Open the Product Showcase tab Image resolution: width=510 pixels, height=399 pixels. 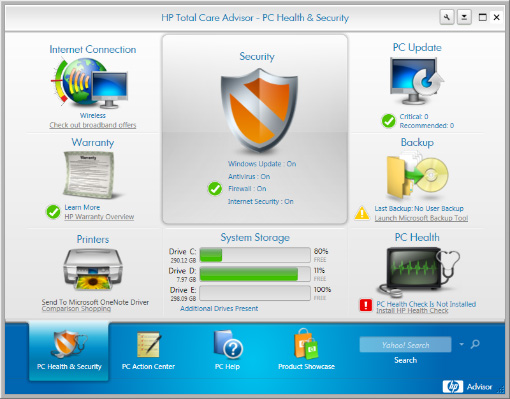pyautogui.click(x=306, y=349)
